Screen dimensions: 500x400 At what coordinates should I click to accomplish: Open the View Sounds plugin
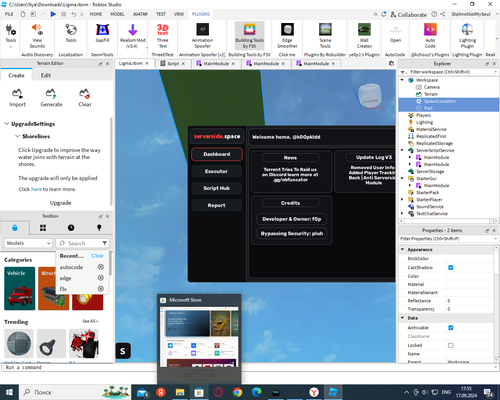click(37, 36)
